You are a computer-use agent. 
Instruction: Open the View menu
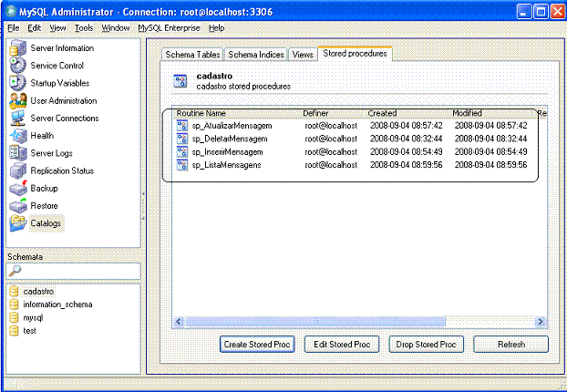[x=57, y=28]
